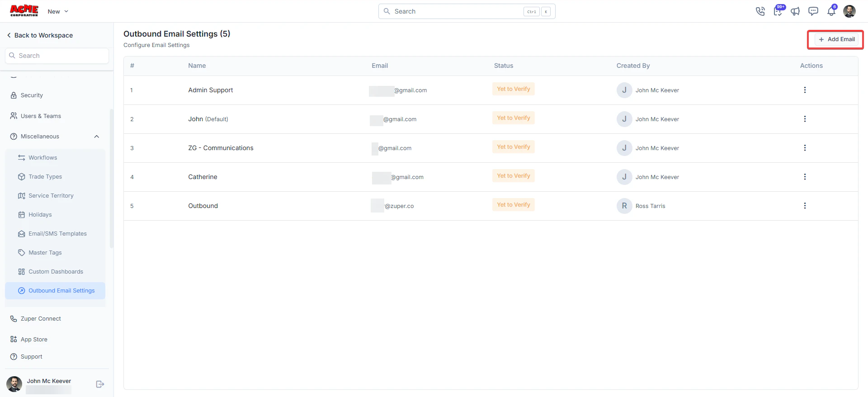Open the chat messages icon
The image size is (868, 397).
point(813,11)
